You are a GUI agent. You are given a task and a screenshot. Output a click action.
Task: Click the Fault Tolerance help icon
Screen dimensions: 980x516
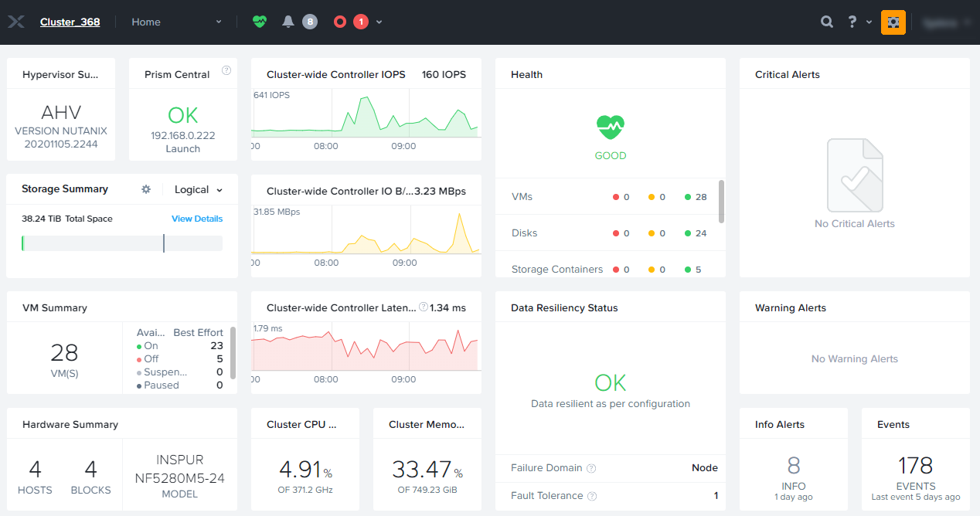coord(592,496)
